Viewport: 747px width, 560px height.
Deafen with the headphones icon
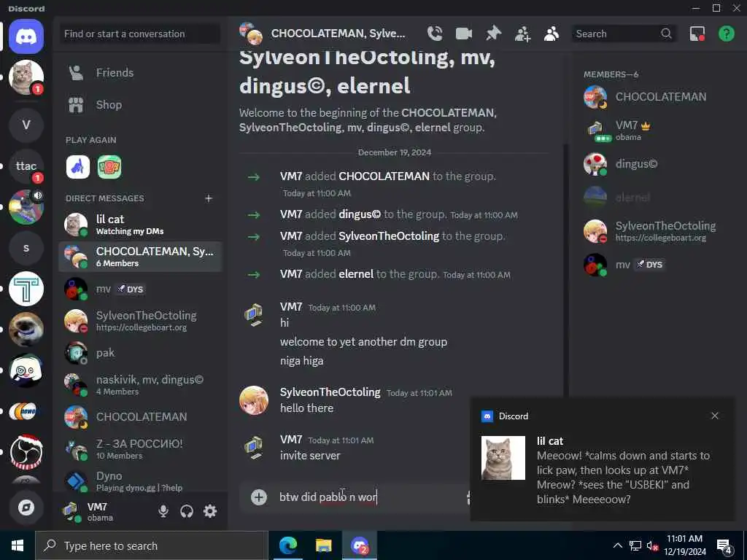click(186, 511)
